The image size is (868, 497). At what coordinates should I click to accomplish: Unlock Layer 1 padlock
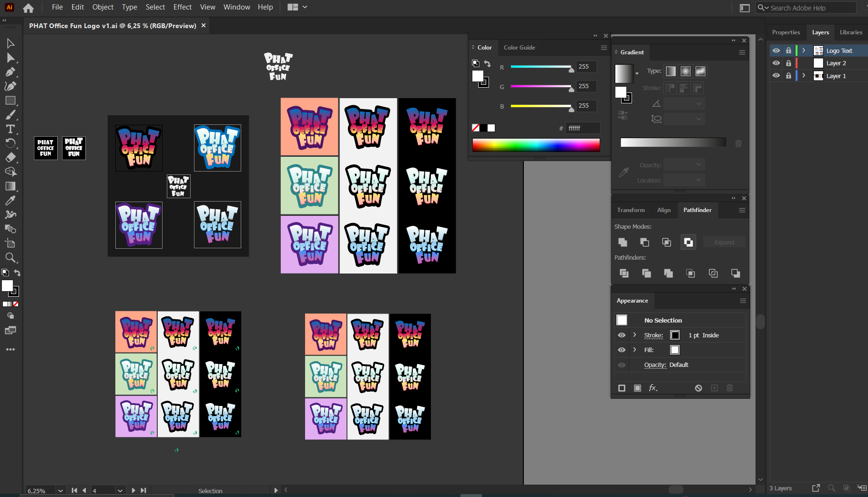(788, 75)
